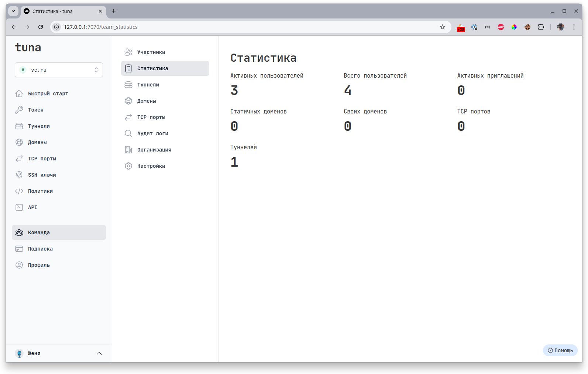Image resolution: width=588 pixels, height=374 pixels.
Task: Click the building icon for Организация
Action: (x=128, y=150)
